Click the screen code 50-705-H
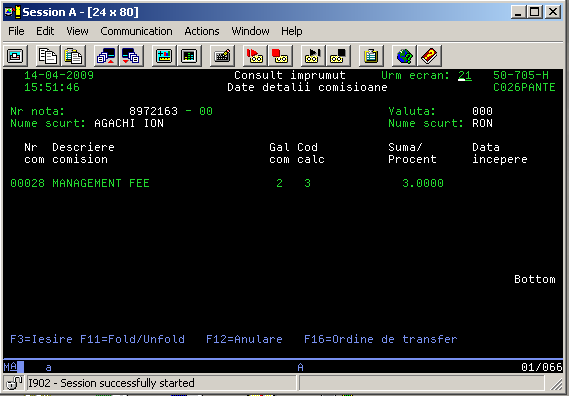 point(521,75)
